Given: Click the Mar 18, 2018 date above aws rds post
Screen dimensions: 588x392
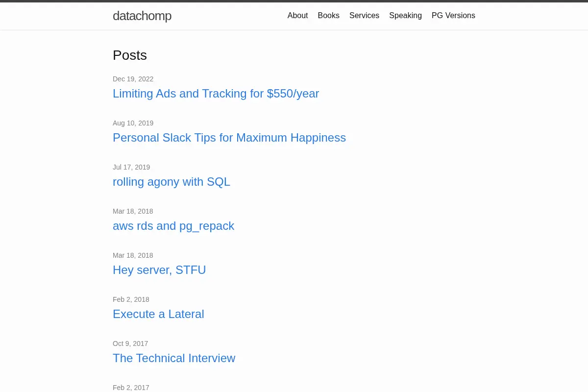Looking at the screenshot, I should coord(133,211).
